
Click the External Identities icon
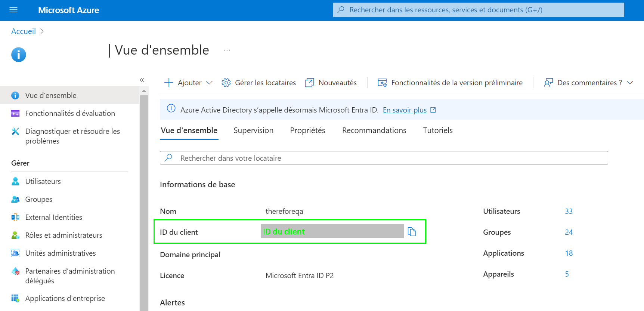click(15, 217)
